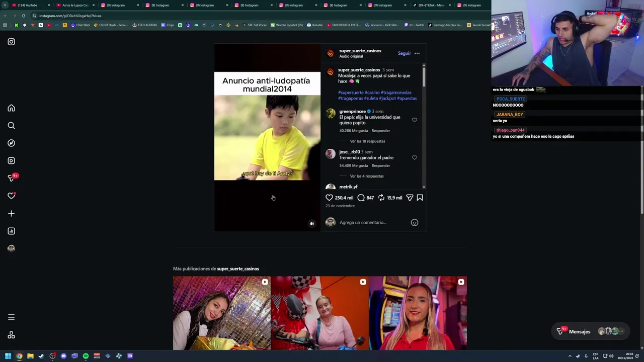Open the Messages icon in Instagram sidebar
The width and height of the screenshot is (644, 362).
[11, 178]
